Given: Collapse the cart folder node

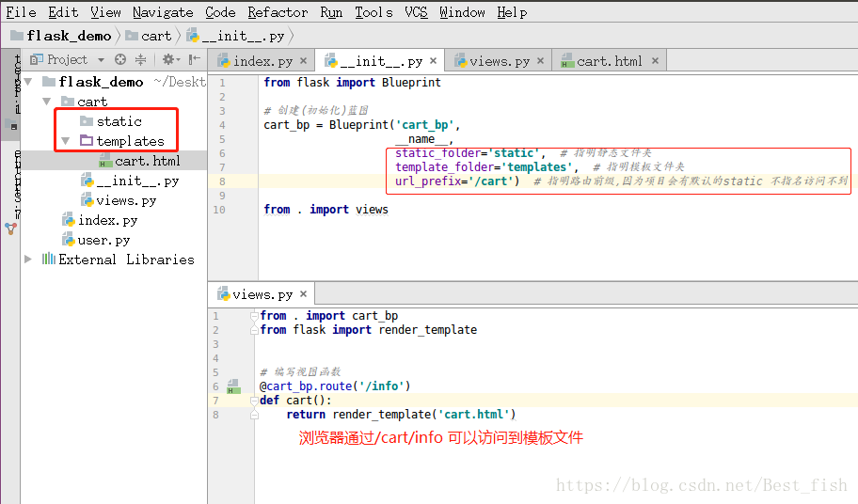Looking at the screenshot, I should pos(46,102).
